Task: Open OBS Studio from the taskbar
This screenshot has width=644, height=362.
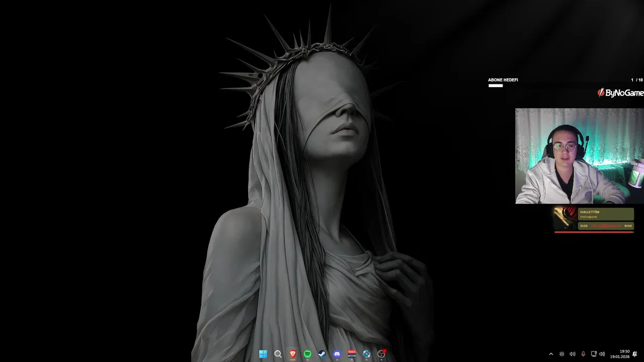Action: coord(381,354)
